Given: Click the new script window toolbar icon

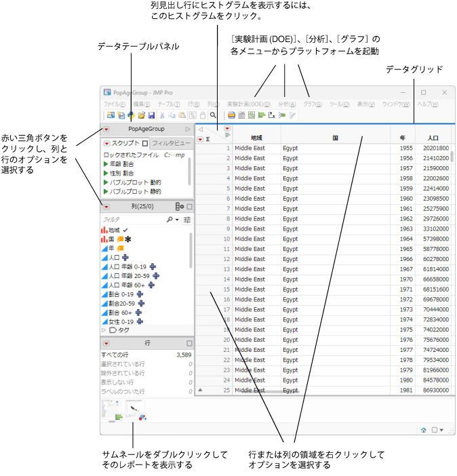Looking at the screenshot, I should pyautogui.click(x=121, y=115).
